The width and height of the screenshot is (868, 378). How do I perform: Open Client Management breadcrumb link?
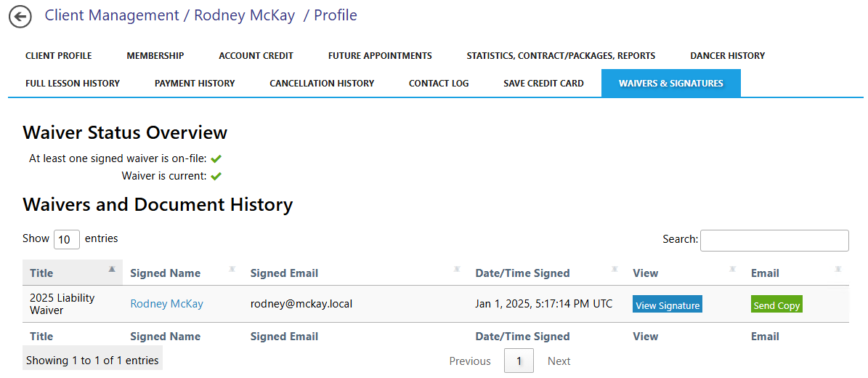(x=113, y=15)
